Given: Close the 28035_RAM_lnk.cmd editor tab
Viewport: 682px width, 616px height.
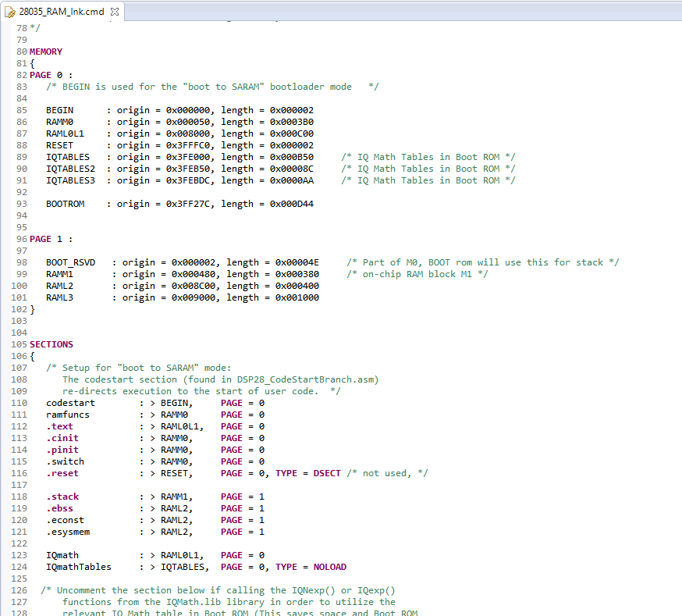Looking at the screenshot, I should (x=115, y=12).
